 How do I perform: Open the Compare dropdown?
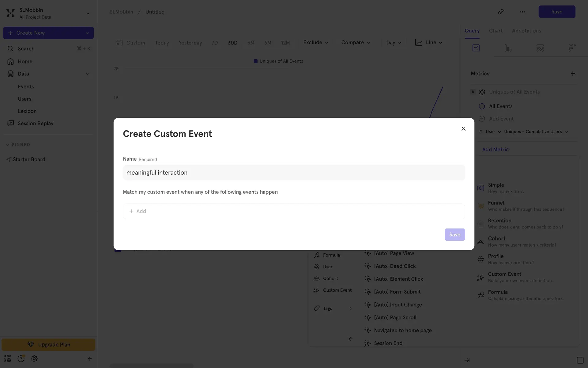tap(355, 43)
